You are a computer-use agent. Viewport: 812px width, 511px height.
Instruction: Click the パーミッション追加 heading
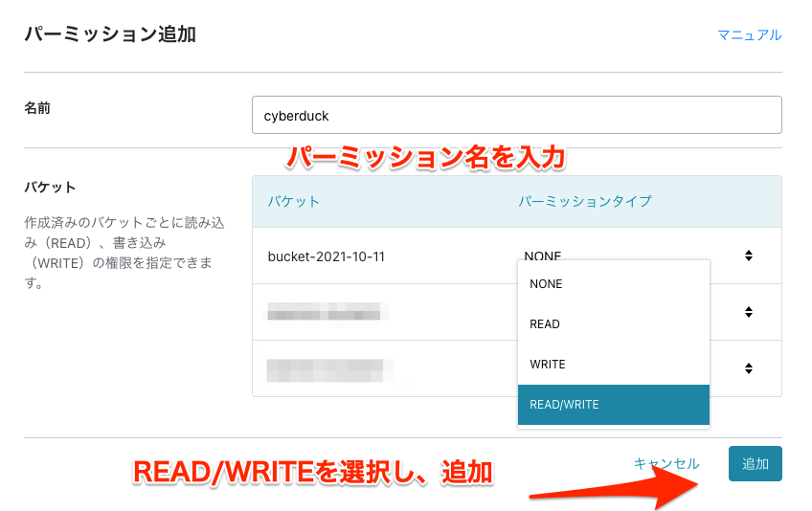[110, 34]
